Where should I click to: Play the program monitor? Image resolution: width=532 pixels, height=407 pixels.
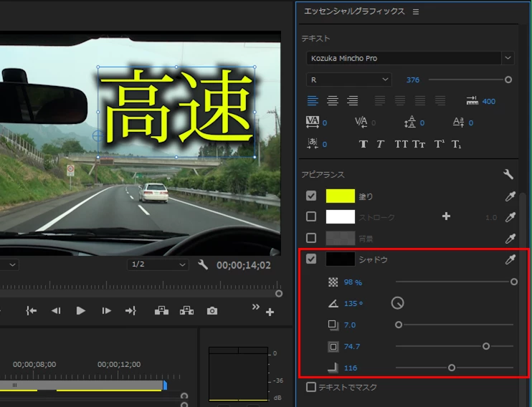coord(81,311)
